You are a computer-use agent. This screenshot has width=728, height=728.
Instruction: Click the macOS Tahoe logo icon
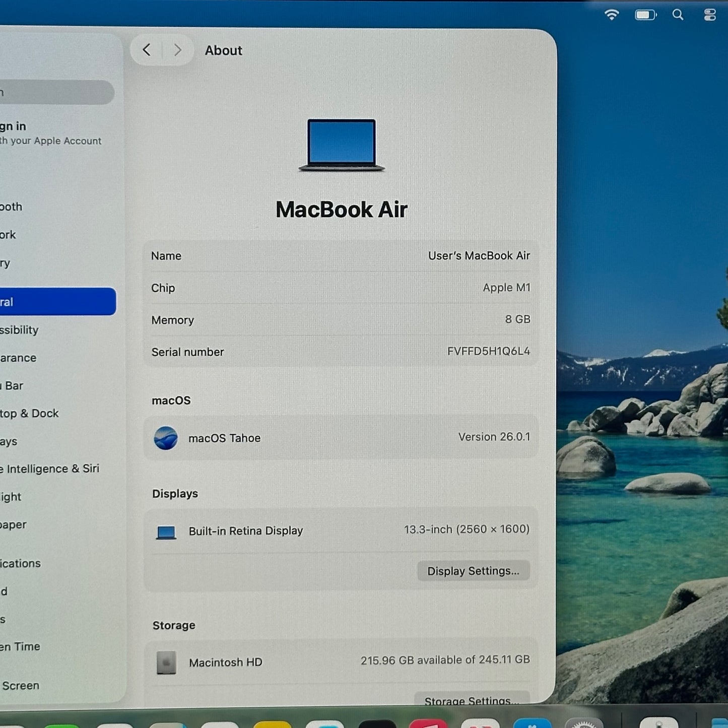[x=166, y=438]
